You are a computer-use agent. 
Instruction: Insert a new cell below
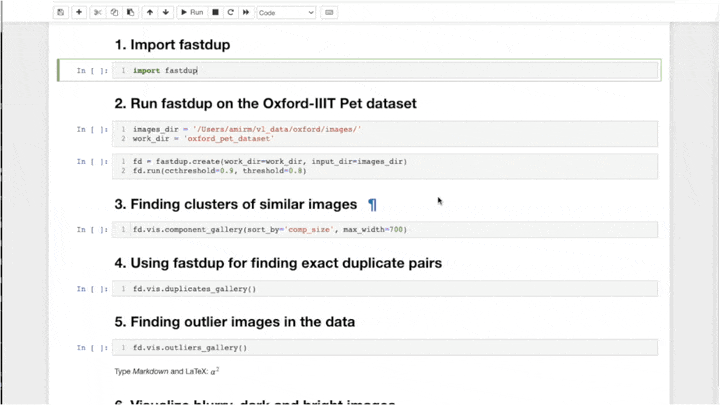point(79,13)
